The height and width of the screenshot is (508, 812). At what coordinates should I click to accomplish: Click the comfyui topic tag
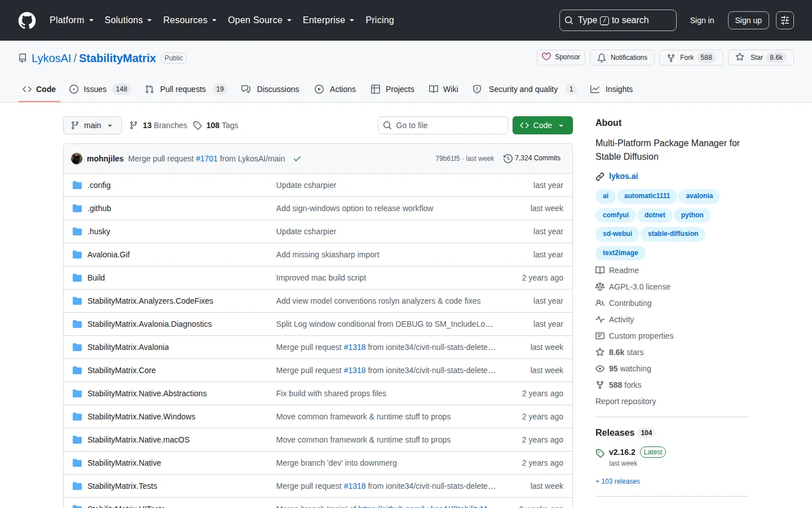click(615, 215)
